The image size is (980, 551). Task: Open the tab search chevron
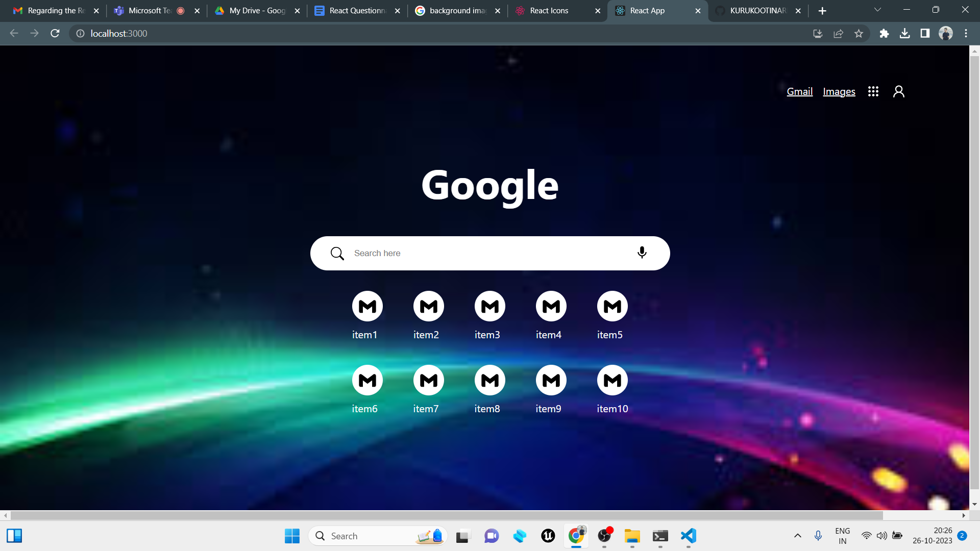coord(877,9)
